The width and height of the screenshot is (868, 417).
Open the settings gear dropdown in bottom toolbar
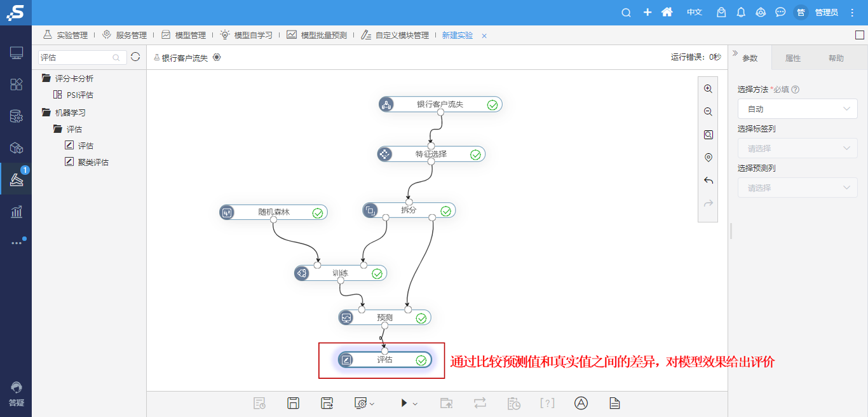click(364, 403)
